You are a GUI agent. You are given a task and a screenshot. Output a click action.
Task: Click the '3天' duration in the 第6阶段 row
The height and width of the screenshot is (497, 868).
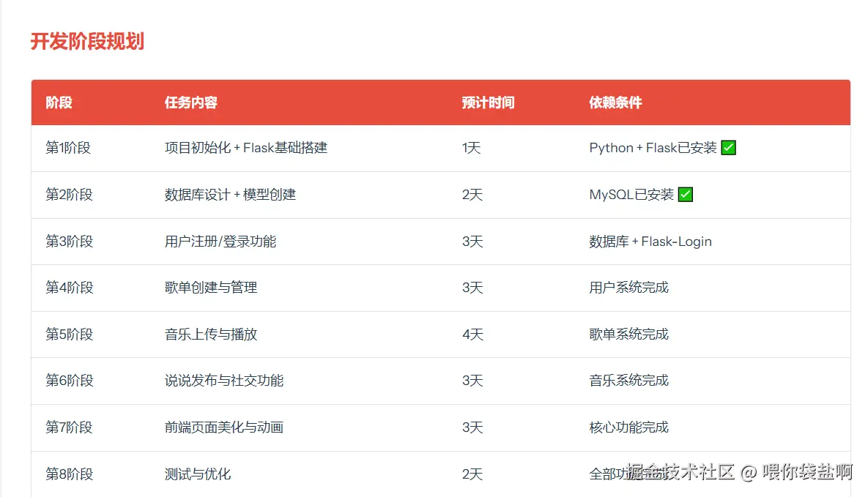click(x=472, y=381)
